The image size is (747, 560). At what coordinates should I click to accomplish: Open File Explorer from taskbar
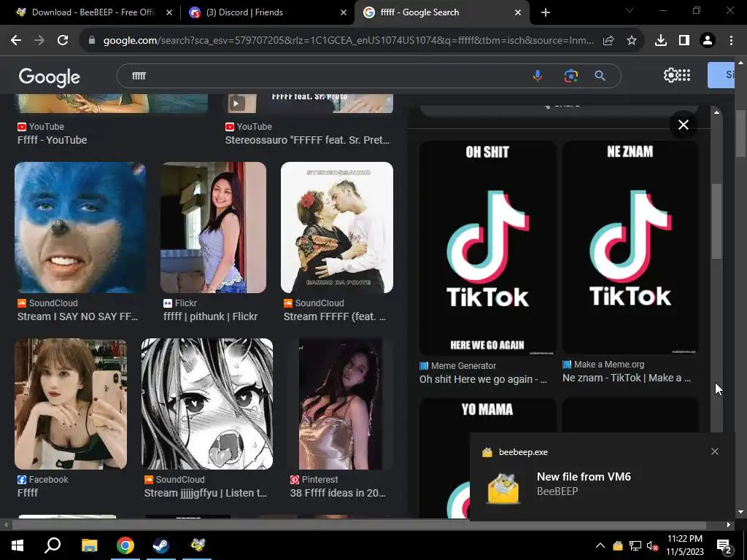point(89,545)
